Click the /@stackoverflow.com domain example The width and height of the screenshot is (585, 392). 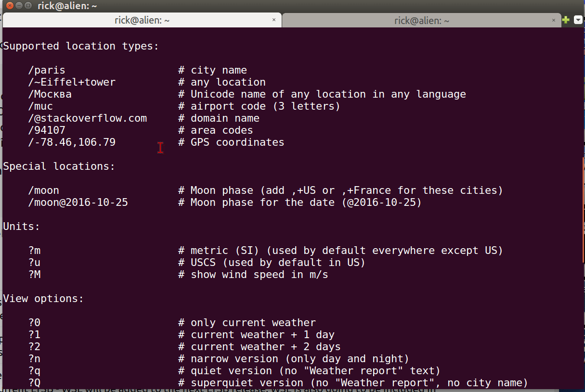coord(88,118)
